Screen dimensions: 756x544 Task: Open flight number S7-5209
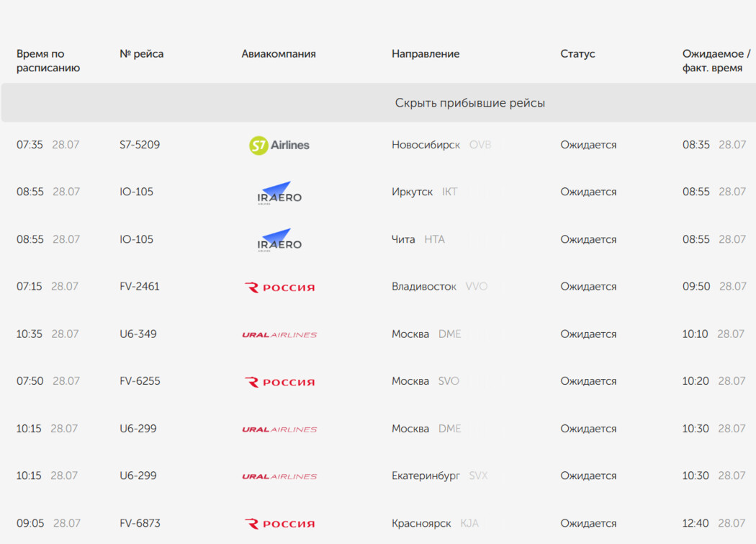pos(140,145)
